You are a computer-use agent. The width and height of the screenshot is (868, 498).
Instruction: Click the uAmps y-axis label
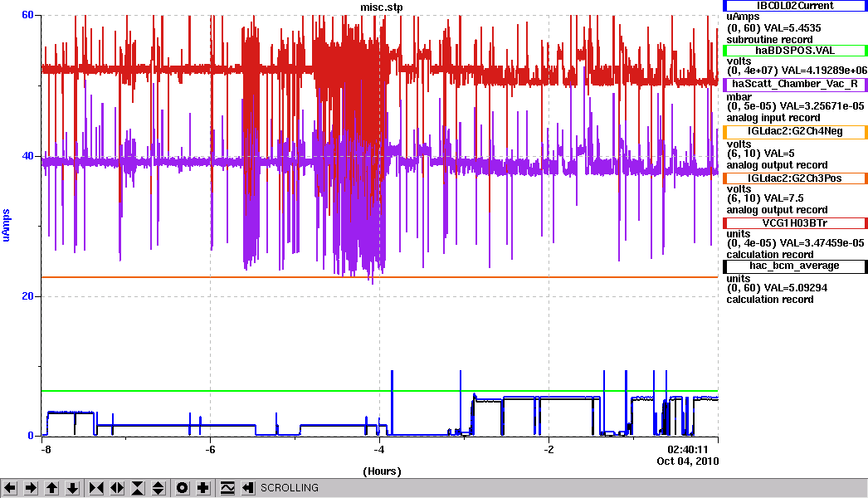click(6, 225)
